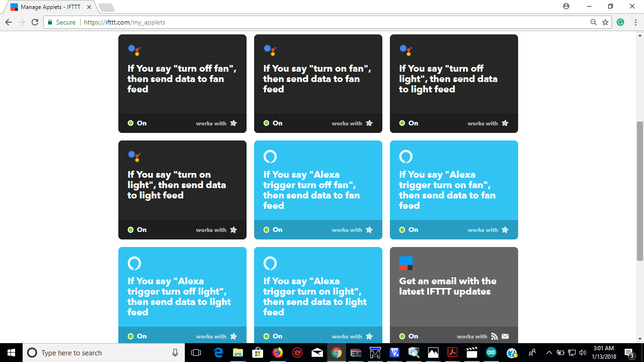Bookmark this page with the star icon

[x=605, y=22]
